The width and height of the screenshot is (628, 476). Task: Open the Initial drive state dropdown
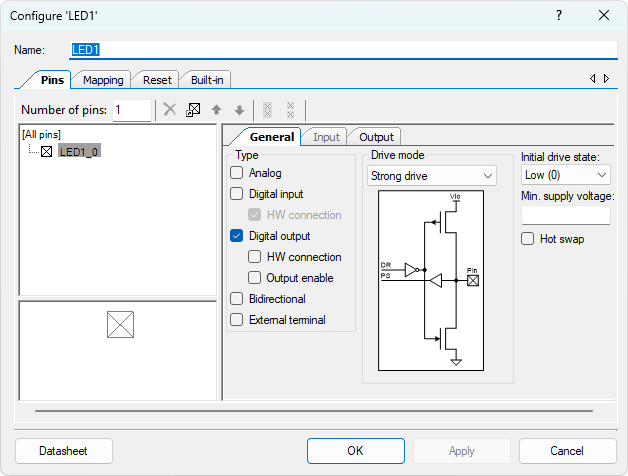click(x=565, y=175)
